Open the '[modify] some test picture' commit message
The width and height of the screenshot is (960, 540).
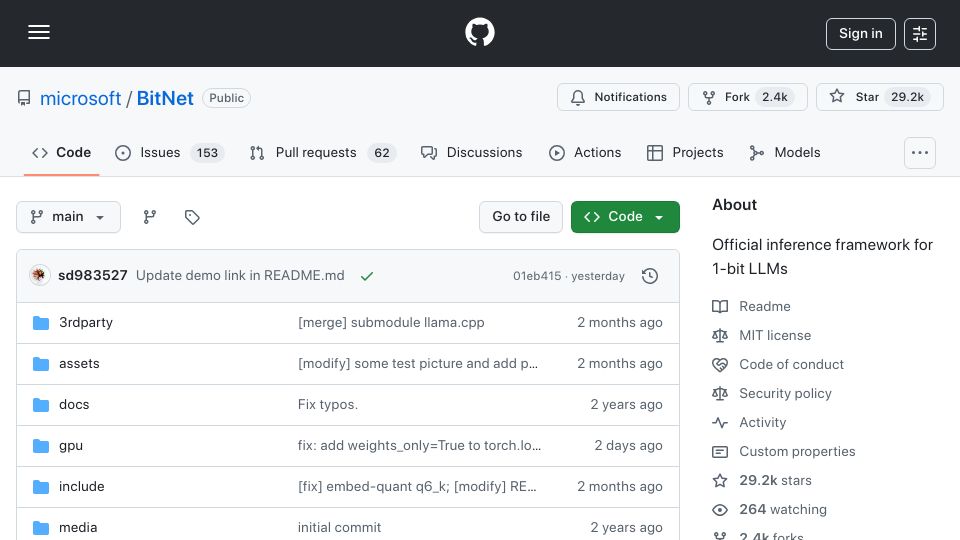(x=418, y=364)
